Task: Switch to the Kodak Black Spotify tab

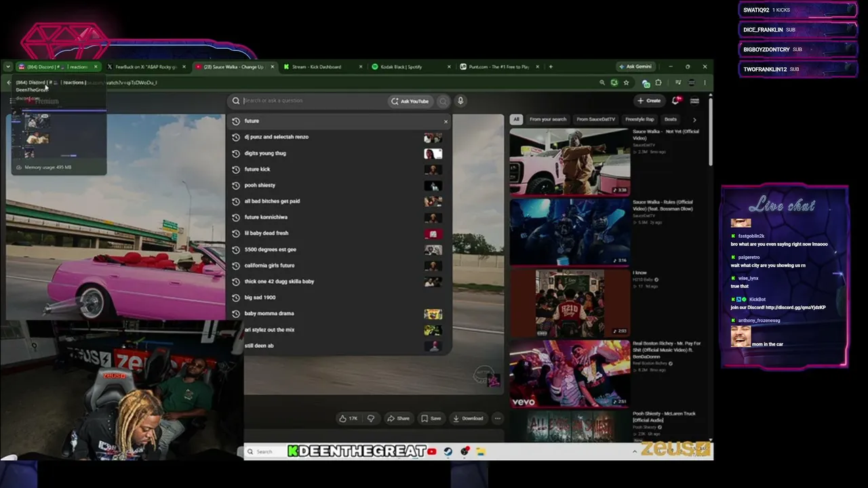Action: tap(410, 67)
